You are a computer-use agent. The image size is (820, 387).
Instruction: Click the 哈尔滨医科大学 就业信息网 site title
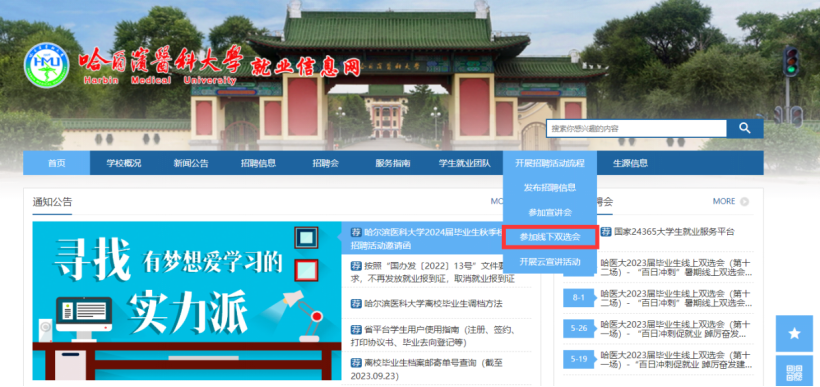[220, 65]
